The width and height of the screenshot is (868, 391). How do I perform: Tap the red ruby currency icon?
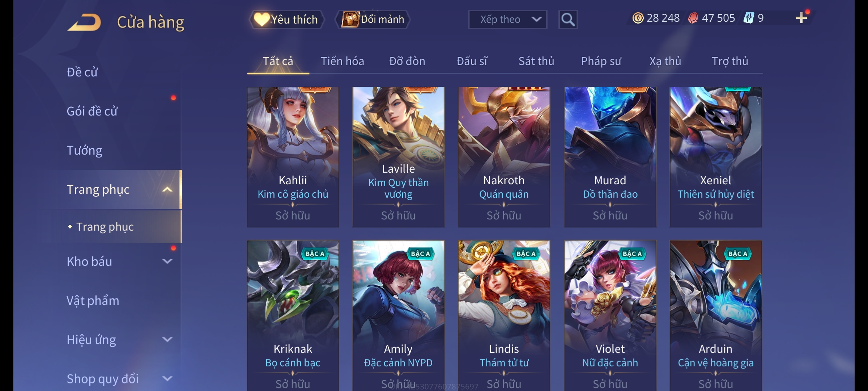[x=693, y=18]
